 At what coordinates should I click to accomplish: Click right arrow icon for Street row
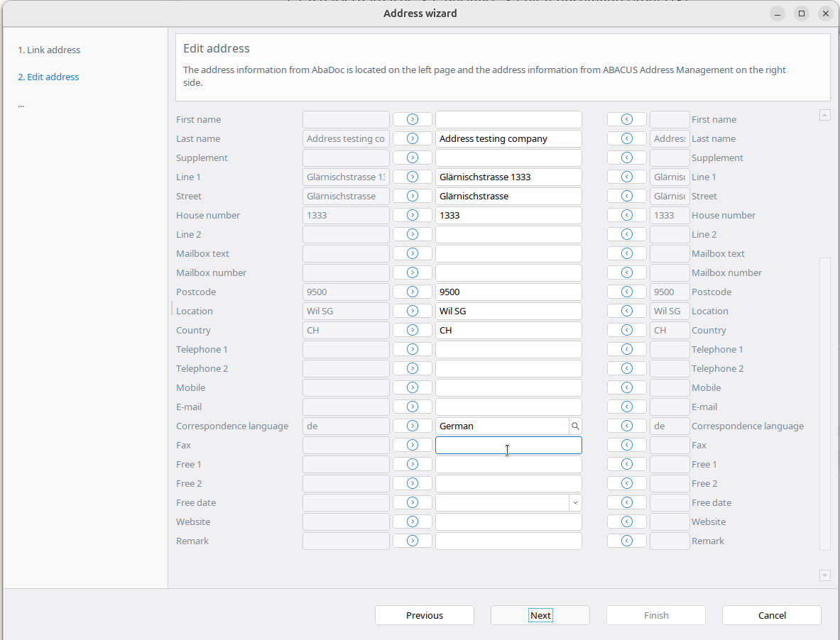click(x=412, y=196)
